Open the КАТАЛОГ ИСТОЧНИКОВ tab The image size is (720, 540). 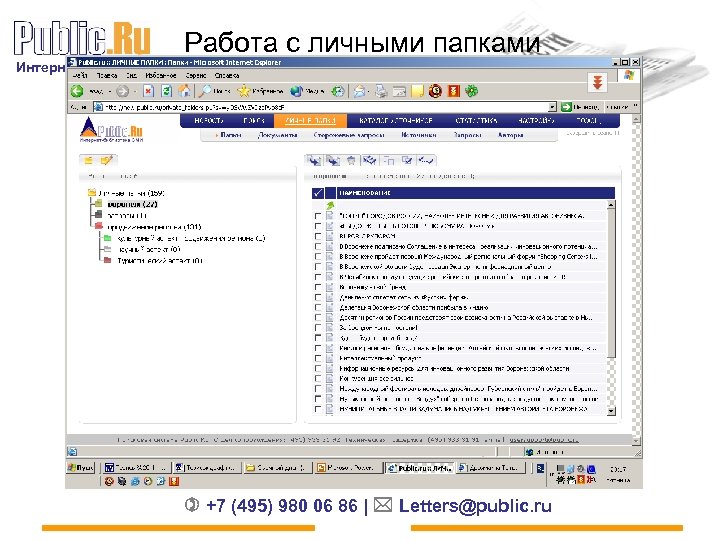pos(396,121)
